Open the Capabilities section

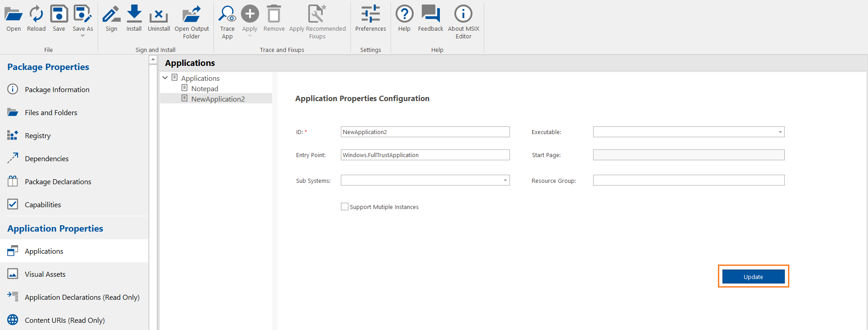42,205
